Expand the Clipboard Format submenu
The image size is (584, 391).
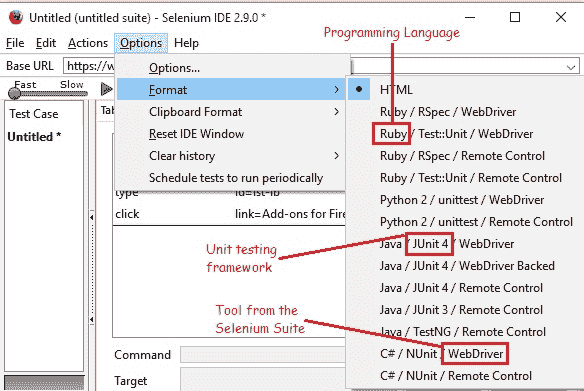[231, 112]
